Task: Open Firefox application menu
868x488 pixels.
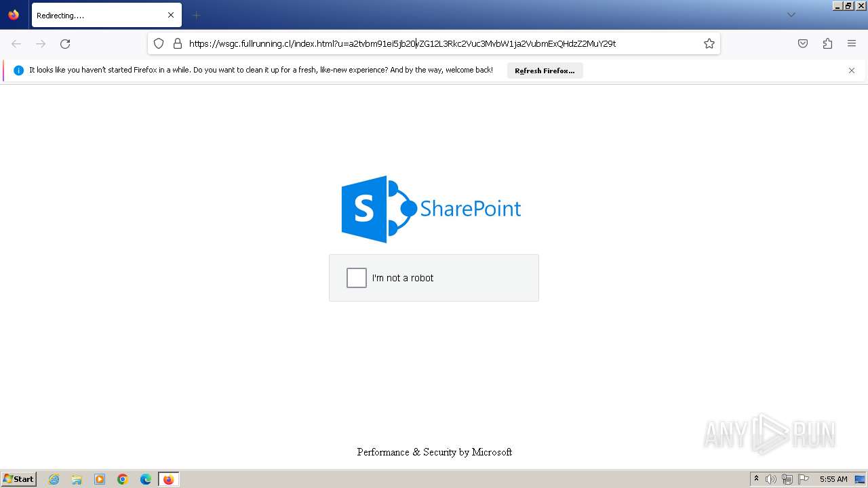Action: [852, 43]
